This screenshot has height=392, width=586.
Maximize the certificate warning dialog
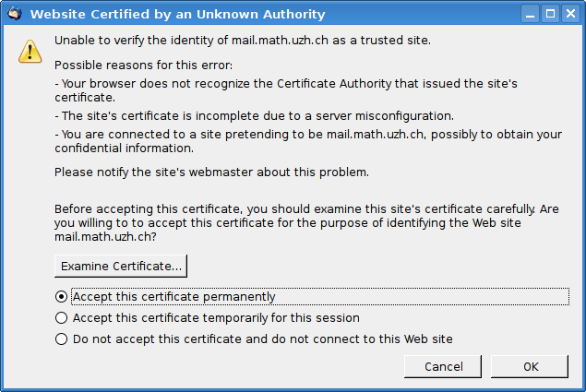click(x=550, y=14)
